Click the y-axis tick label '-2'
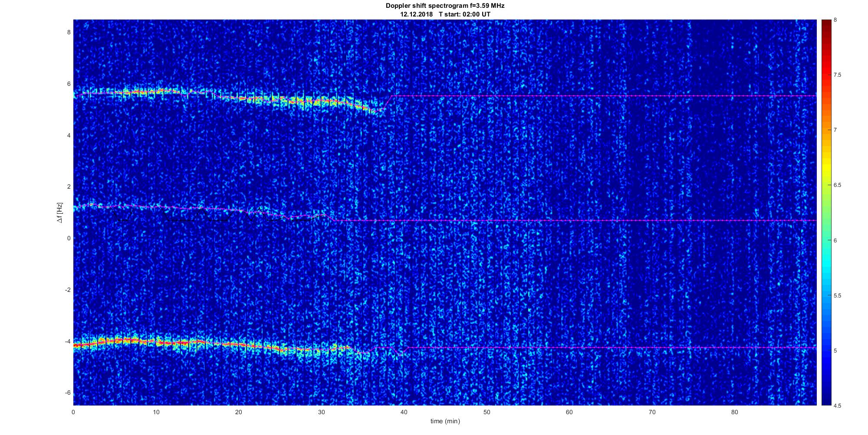 tap(68, 290)
